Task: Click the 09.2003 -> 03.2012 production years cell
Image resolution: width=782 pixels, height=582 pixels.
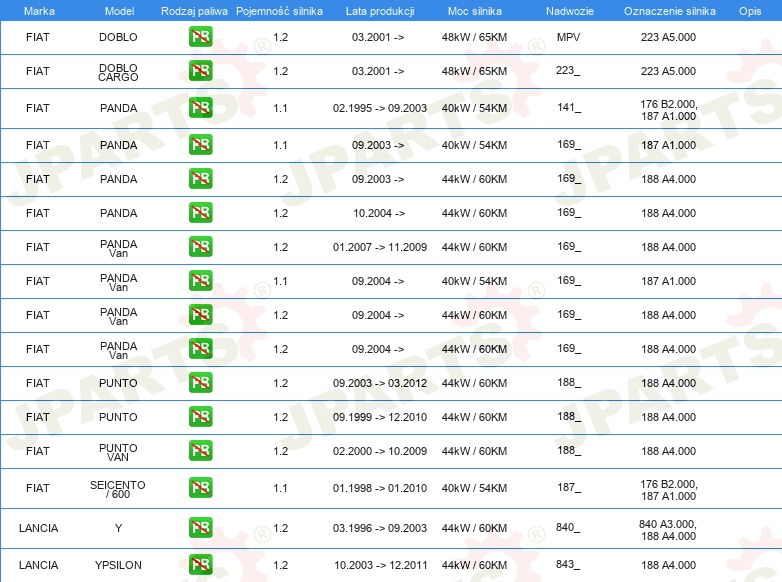Action: point(380,384)
